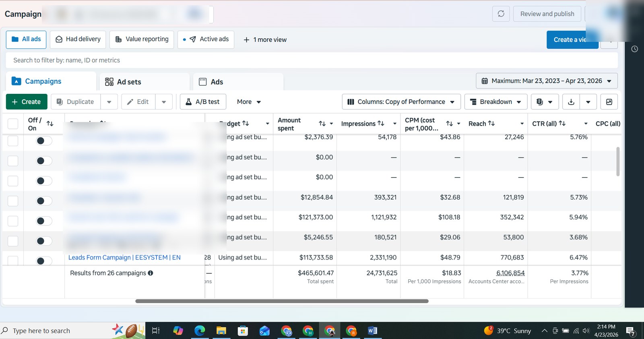The image size is (644, 339).
Task: Expand export options arrow next to download
Action: (x=588, y=102)
